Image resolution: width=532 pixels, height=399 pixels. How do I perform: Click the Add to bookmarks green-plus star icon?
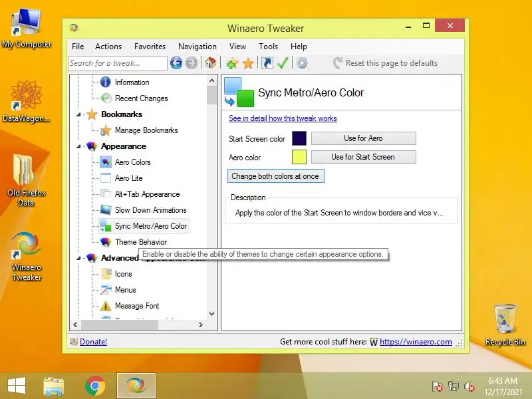[x=232, y=63]
